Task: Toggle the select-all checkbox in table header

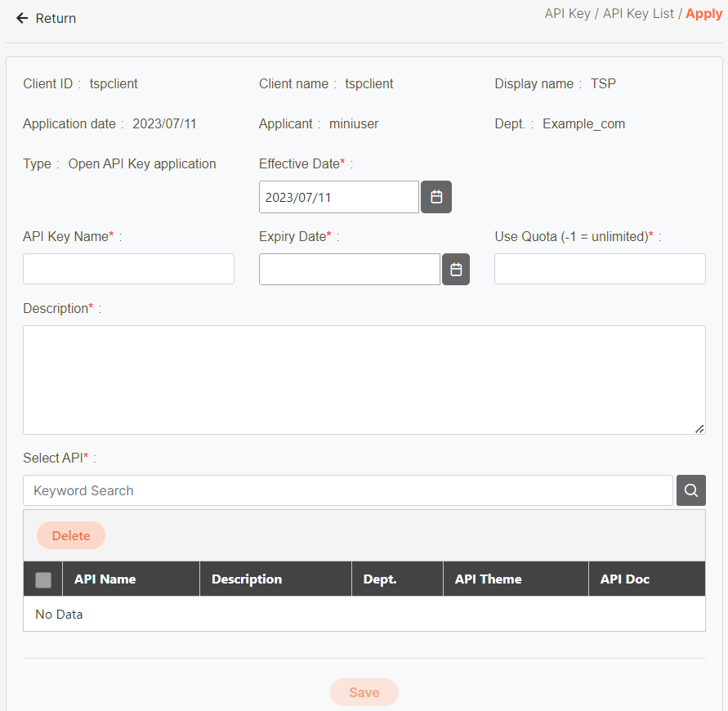Action: point(43,579)
